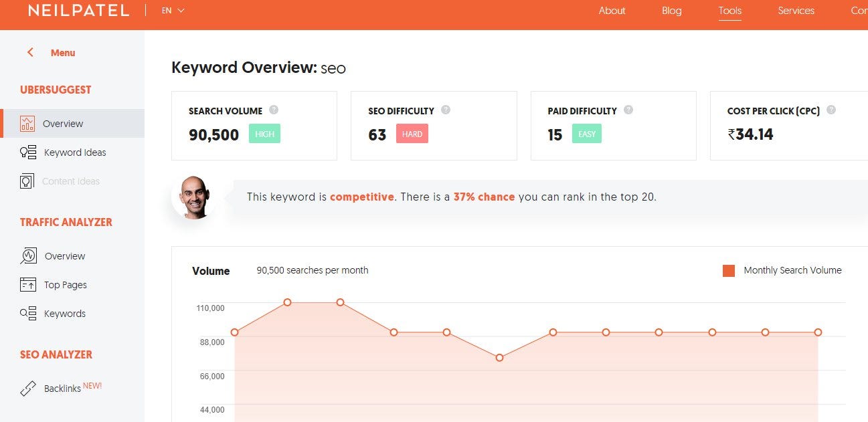
Task: Click the last data point on the volume chart
Action: click(818, 332)
